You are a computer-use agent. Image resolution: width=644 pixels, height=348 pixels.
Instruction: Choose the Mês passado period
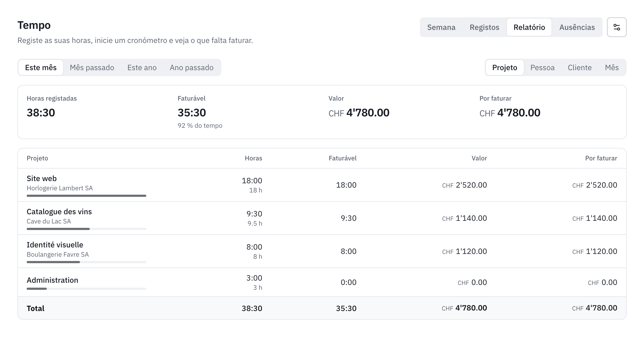[x=92, y=67]
